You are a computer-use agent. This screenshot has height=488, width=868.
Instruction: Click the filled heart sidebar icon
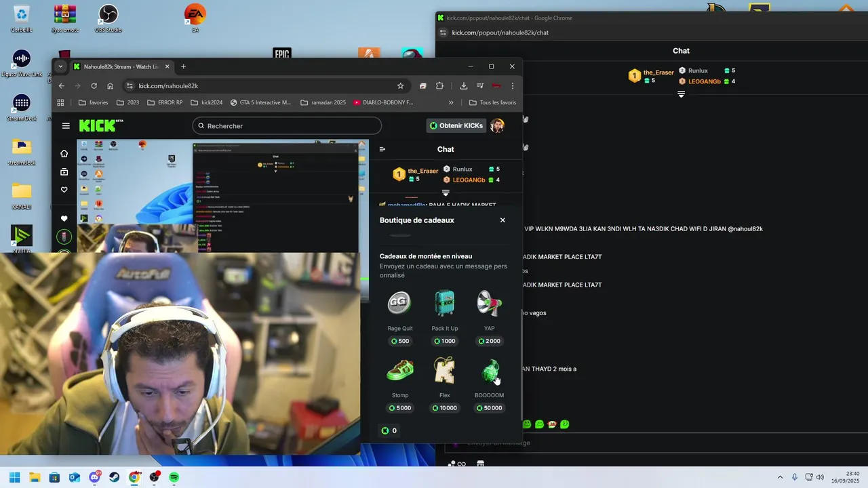coord(64,218)
